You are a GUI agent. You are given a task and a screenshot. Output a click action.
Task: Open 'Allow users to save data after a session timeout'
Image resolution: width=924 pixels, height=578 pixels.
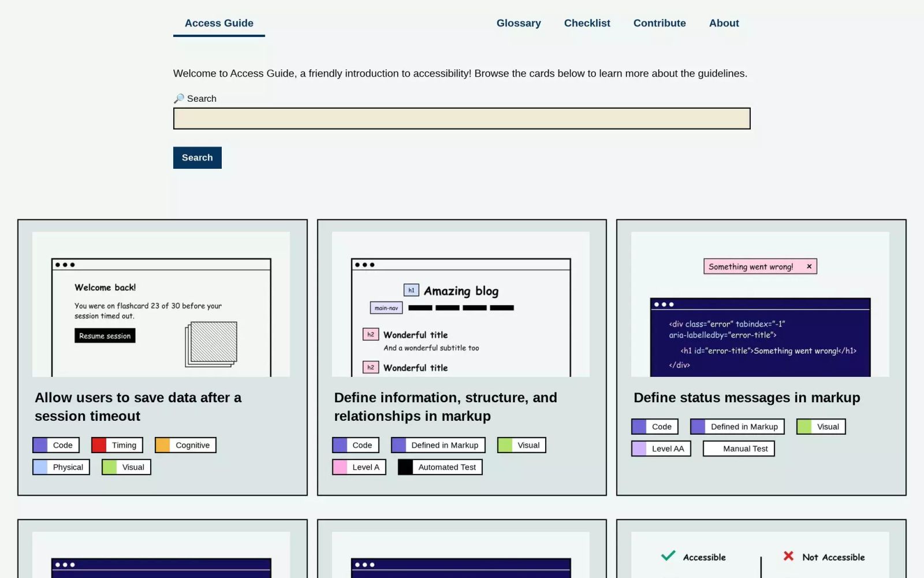pos(138,407)
